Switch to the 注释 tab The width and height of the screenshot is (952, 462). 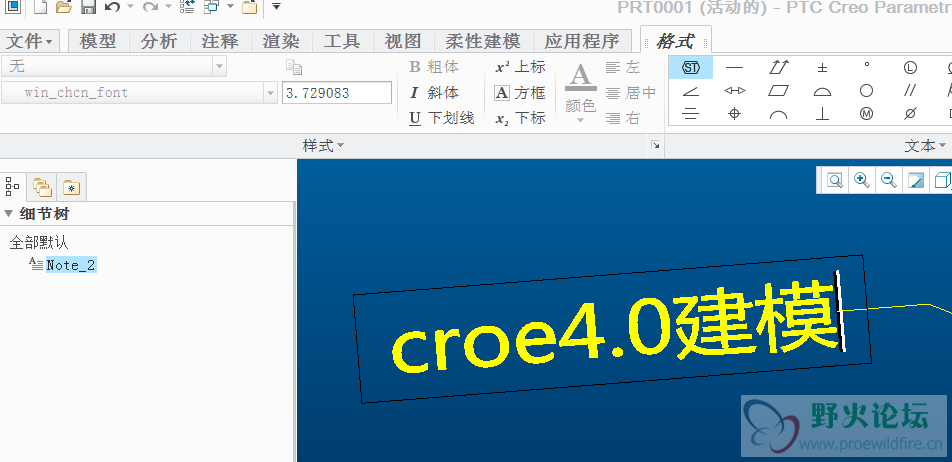[220, 41]
